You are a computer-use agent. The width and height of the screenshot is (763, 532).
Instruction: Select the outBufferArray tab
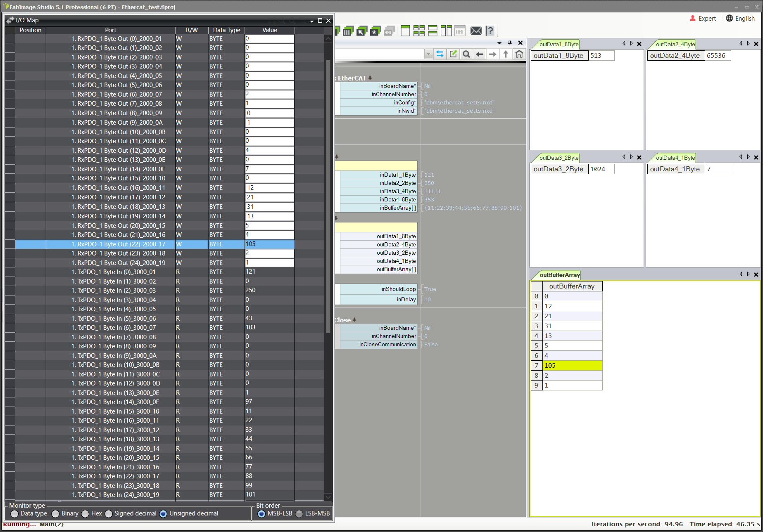point(559,275)
